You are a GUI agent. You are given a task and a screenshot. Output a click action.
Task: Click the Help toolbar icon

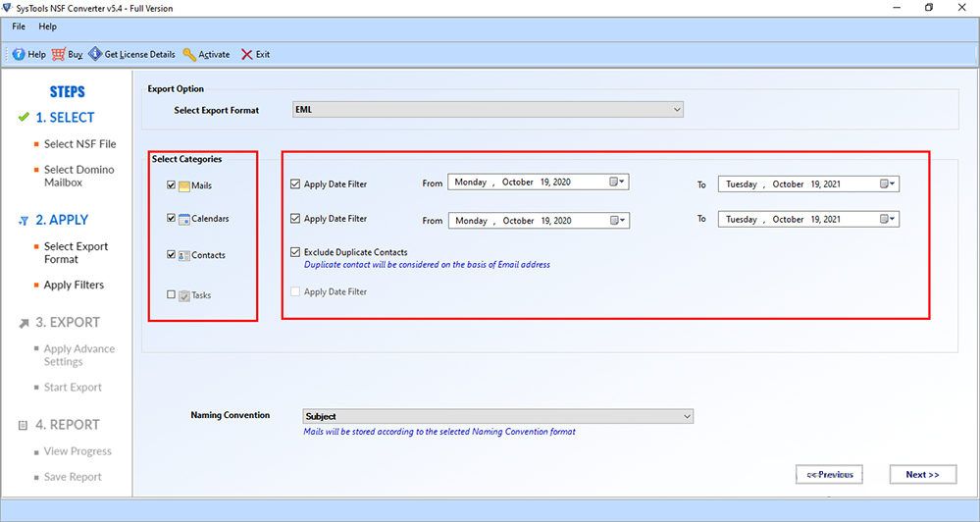[19, 54]
